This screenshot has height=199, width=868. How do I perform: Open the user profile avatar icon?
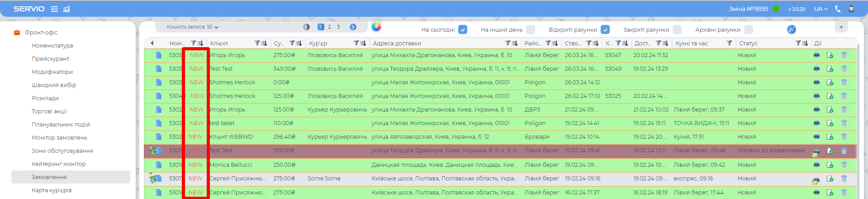pyautogui.click(x=851, y=9)
